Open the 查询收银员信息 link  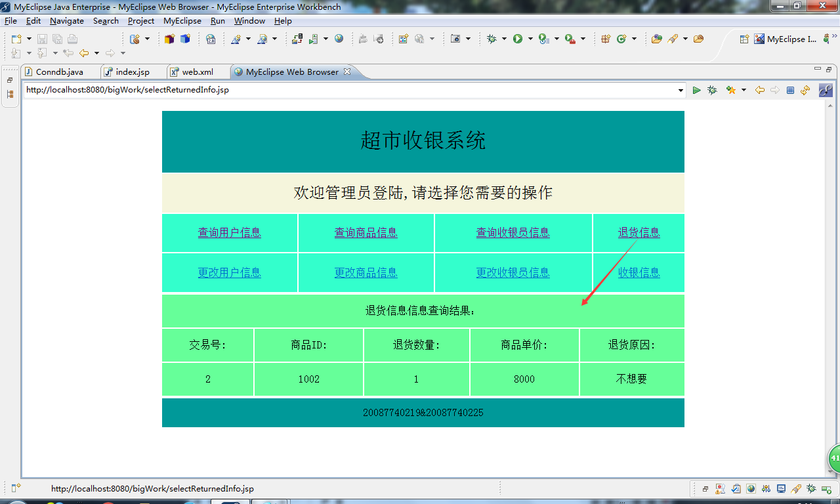point(513,232)
